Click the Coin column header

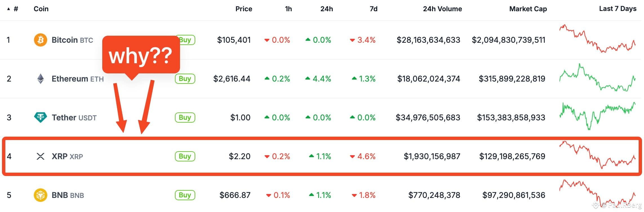(41, 9)
